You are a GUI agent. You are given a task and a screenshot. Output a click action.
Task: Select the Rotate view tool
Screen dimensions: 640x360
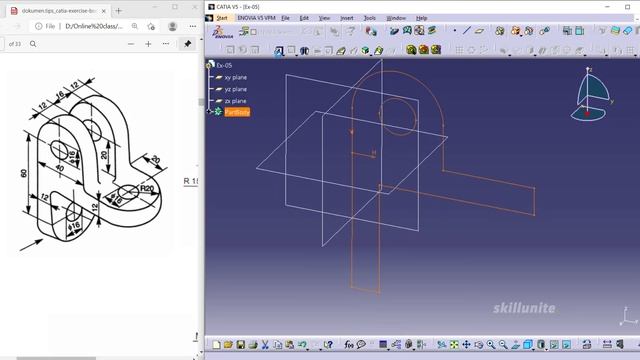point(478,345)
